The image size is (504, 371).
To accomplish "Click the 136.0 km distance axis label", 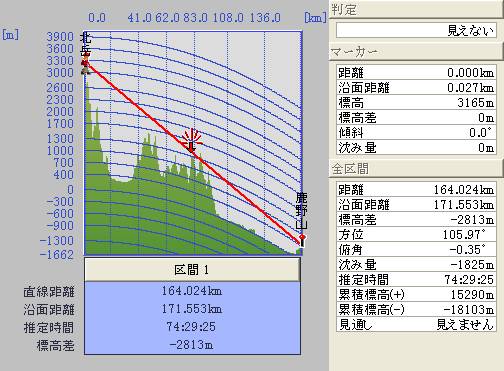I will point(265,18).
